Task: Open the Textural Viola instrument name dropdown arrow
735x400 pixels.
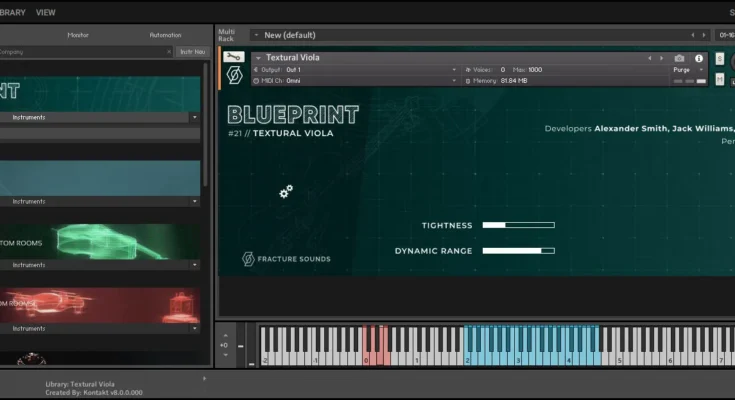Action: pos(258,58)
